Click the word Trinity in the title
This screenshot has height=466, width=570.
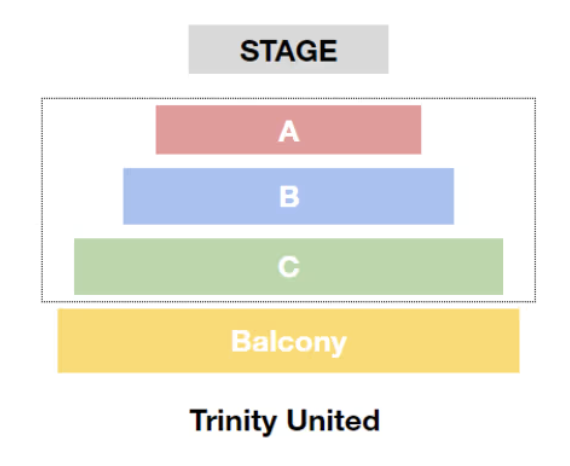(233, 421)
